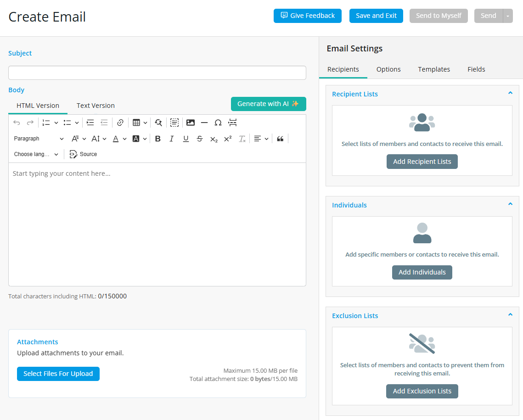Insert a bulleted list
Screen dimensions: 523x420
click(67, 123)
